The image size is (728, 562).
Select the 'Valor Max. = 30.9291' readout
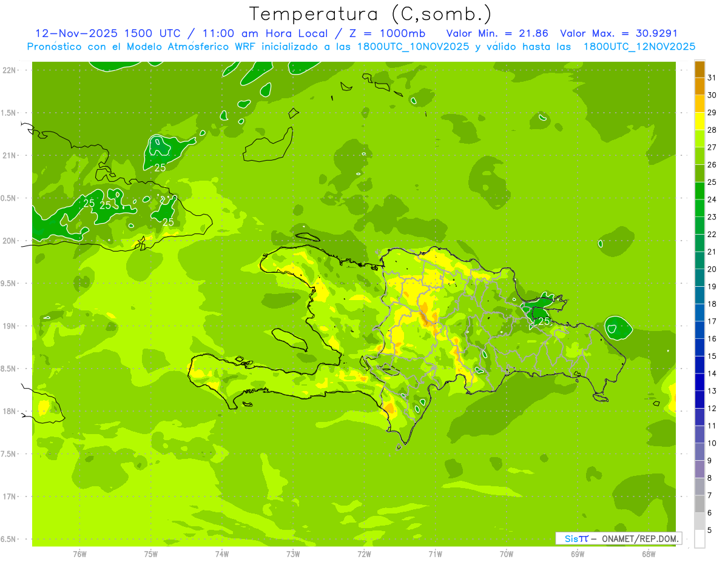coord(619,33)
